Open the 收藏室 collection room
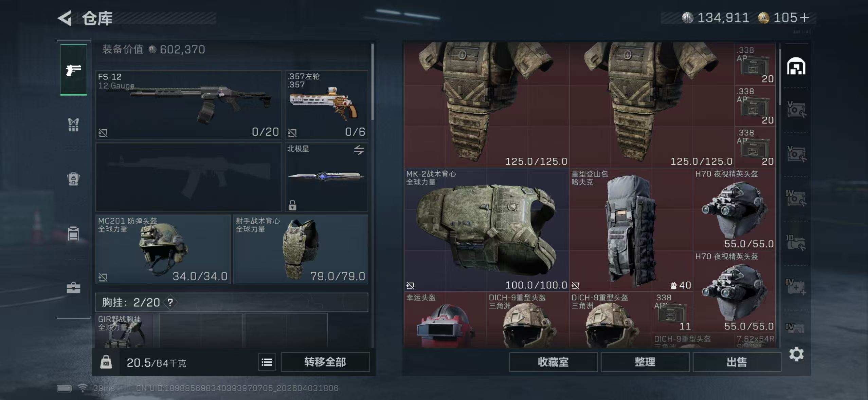Viewport: 868px width, 400px height. (x=553, y=362)
